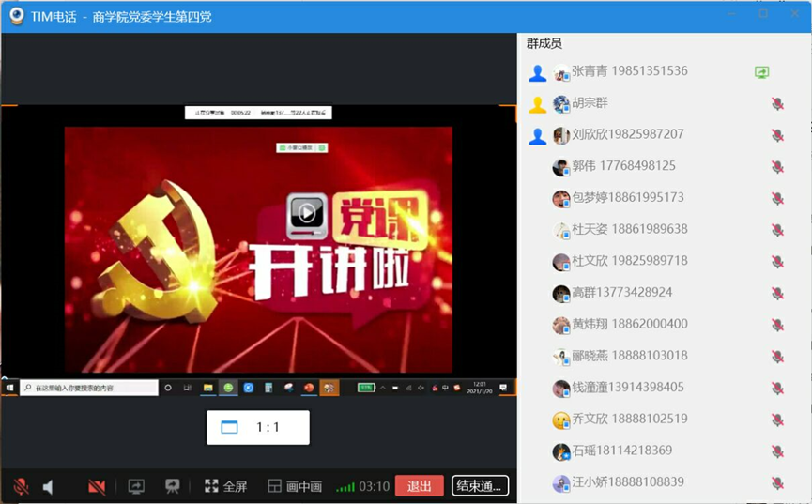The image size is (812, 504).
Task: Select member name 郭伟 17768498125
Action: [624, 166]
